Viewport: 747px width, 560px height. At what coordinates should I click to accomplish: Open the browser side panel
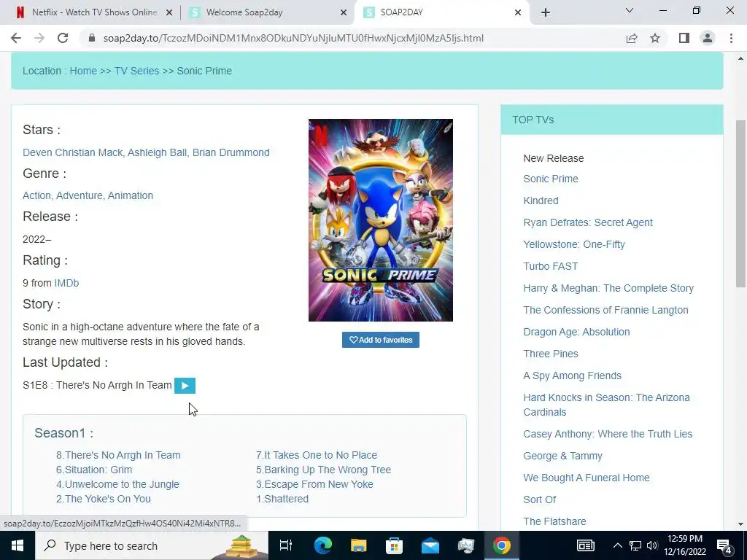(x=684, y=38)
